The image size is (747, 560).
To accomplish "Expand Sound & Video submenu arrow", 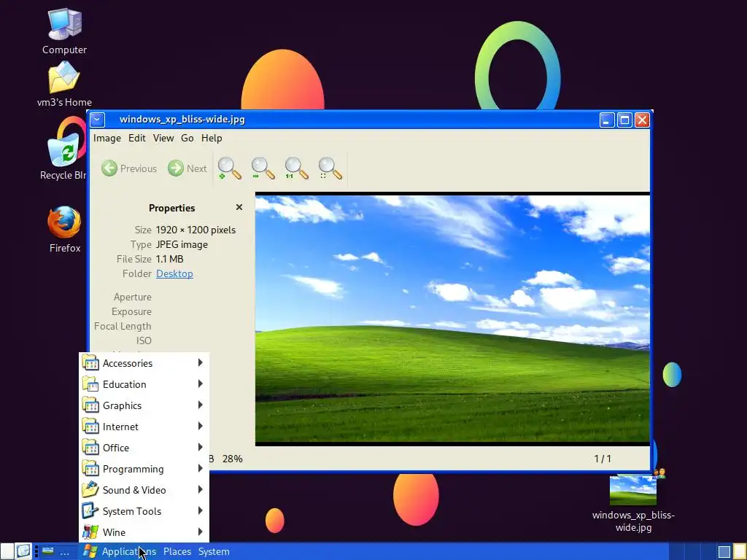I will tap(200, 489).
